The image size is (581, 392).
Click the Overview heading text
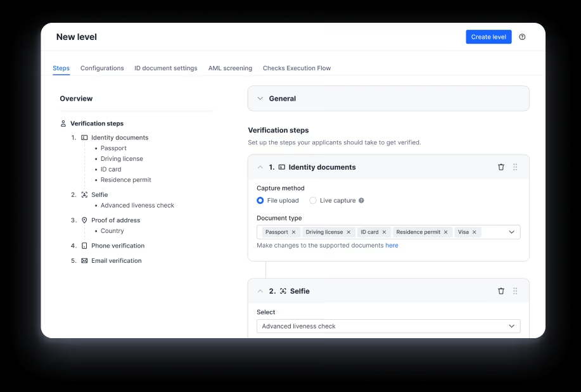76,99
